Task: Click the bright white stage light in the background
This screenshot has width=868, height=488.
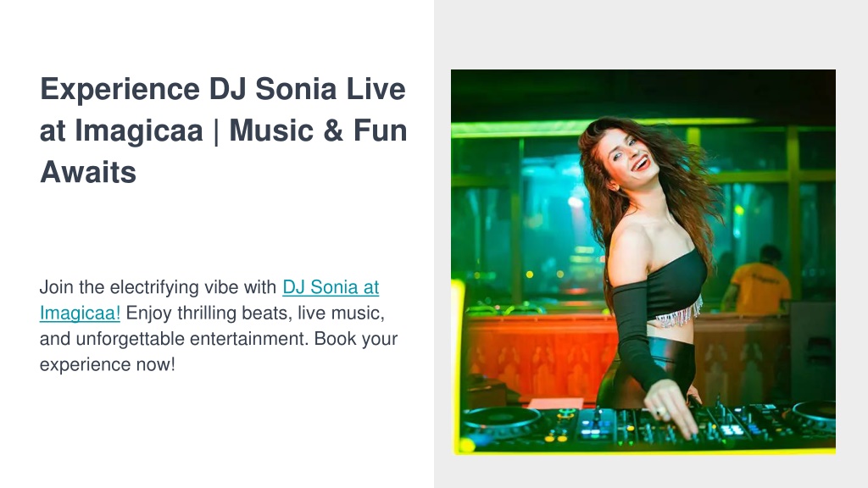Action: click(x=576, y=202)
